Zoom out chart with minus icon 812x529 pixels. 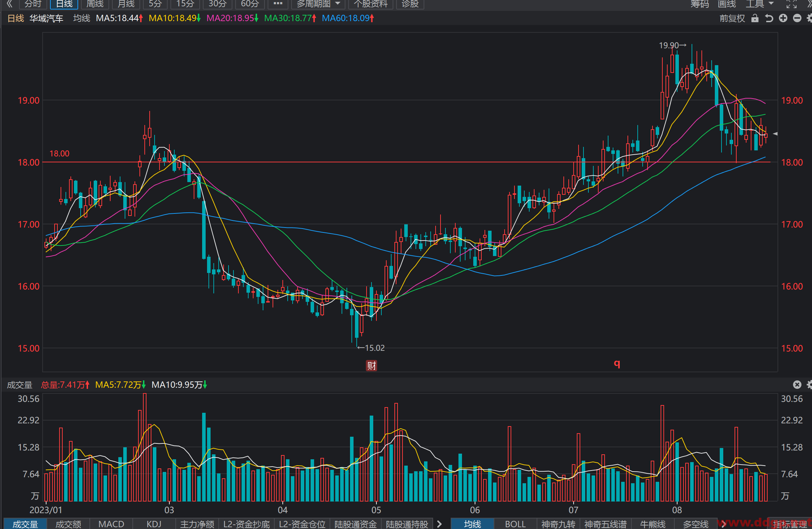pyautogui.click(x=797, y=18)
